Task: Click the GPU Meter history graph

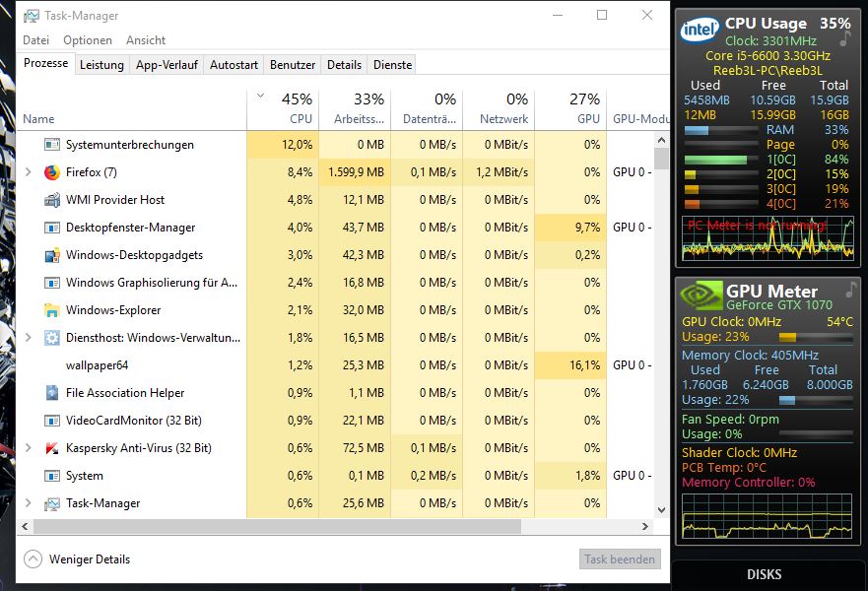Action: tap(767, 516)
